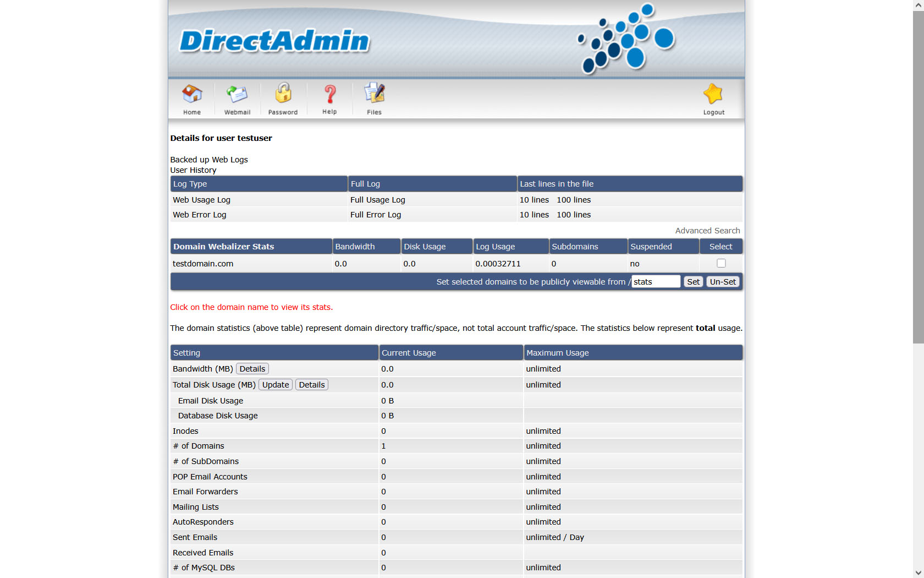The height and width of the screenshot is (578, 924).
Task: Open testdomain.com stats link
Action: click(x=203, y=264)
